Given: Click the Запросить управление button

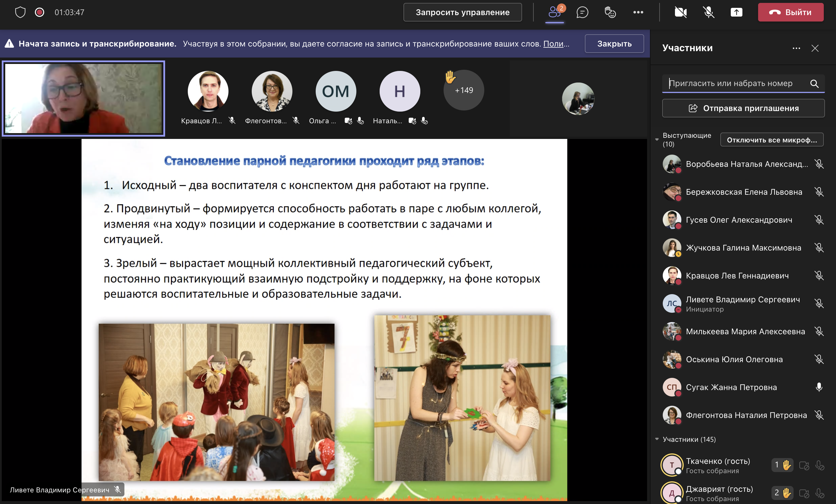Looking at the screenshot, I should coord(462,12).
